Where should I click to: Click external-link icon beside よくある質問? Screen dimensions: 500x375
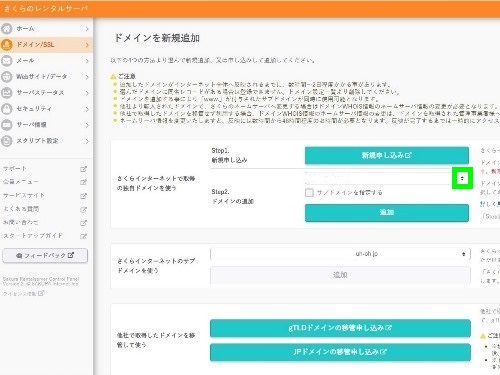83,210
